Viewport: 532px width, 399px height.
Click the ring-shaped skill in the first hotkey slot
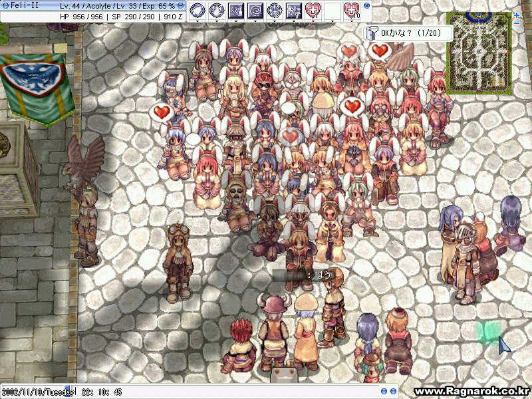click(x=197, y=10)
